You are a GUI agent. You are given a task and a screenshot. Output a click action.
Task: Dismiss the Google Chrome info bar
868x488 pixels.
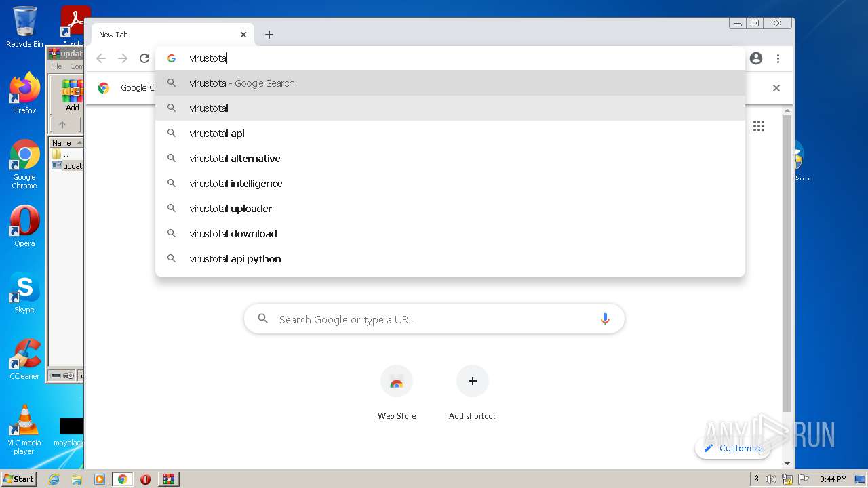pyautogui.click(x=776, y=88)
